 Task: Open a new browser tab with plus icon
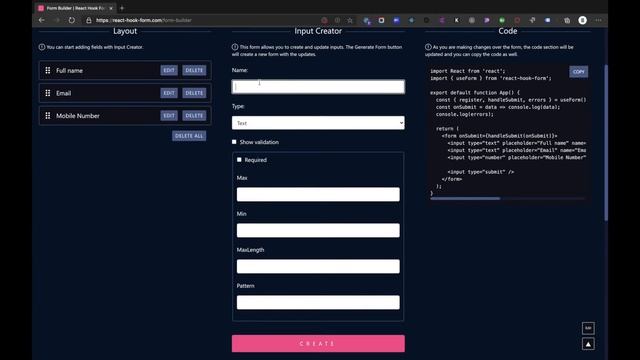(x=122, y=8)
